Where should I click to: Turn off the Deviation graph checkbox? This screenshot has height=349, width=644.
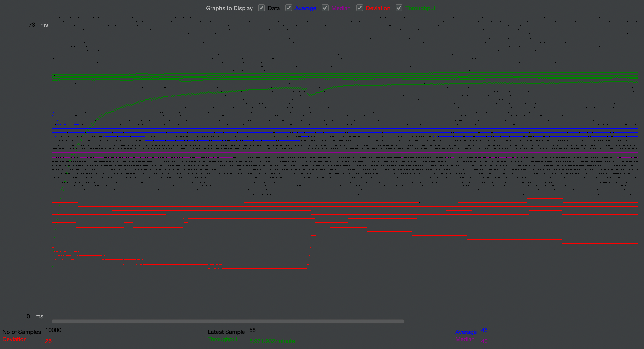coord(359,8)
